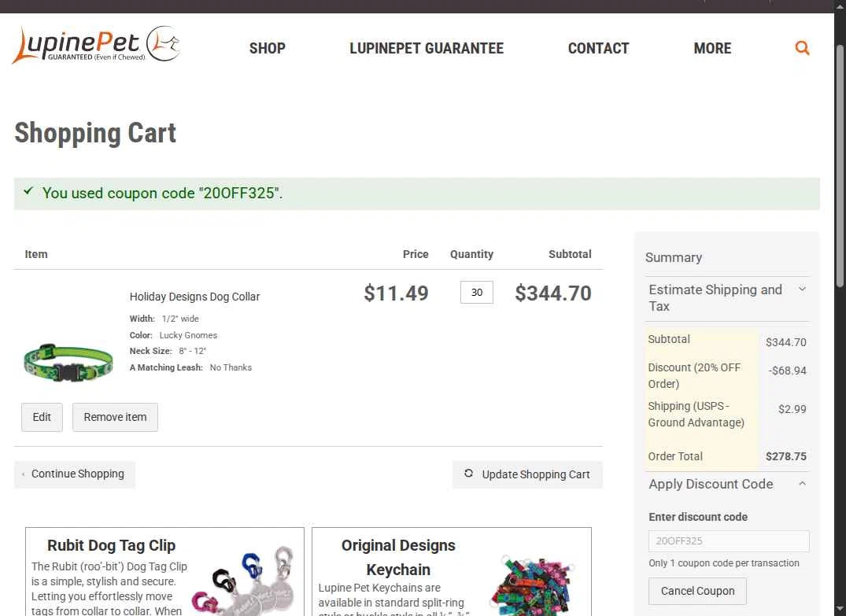Click 'Only 1 coupon code per transaction' note
Screen dimensions: 846x616
[x=723, y=563]
